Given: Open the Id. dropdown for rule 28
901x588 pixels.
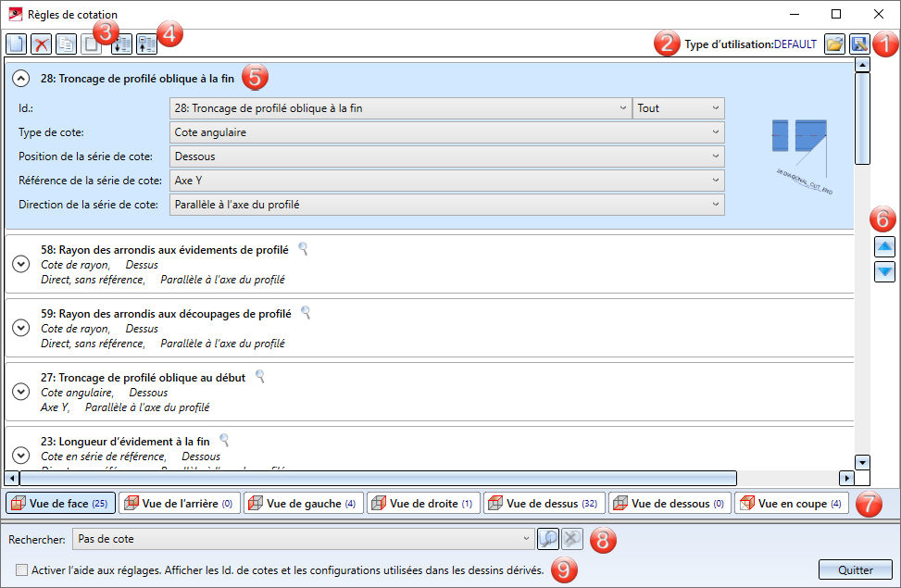Looking at the screenshot, I should (400, 108).
